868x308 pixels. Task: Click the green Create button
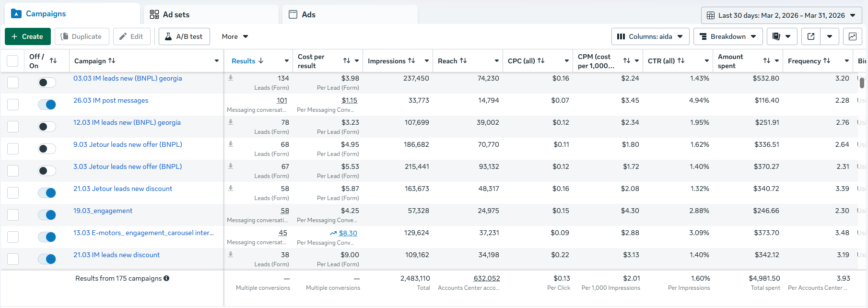[28, 36]
